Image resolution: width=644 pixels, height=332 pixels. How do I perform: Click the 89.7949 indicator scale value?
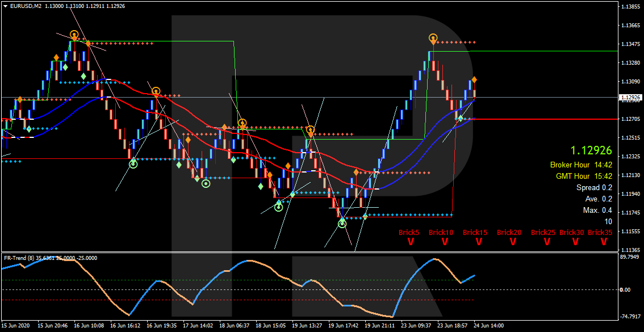[630, 257]
